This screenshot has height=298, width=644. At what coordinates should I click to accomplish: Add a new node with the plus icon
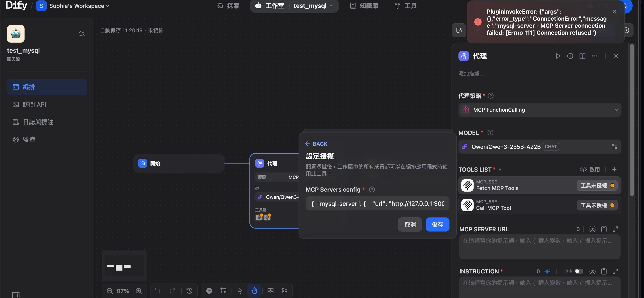click(x=209, y=291)
